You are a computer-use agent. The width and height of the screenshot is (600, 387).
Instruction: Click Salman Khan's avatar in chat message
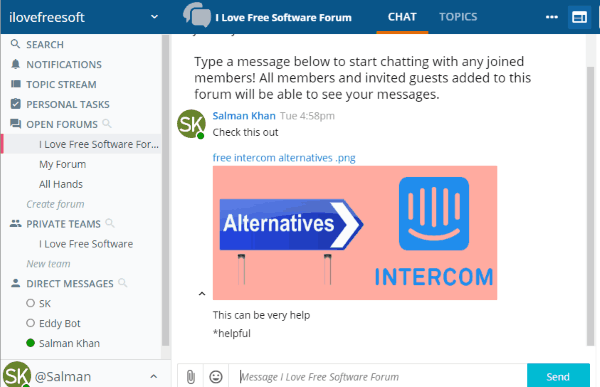191,124
